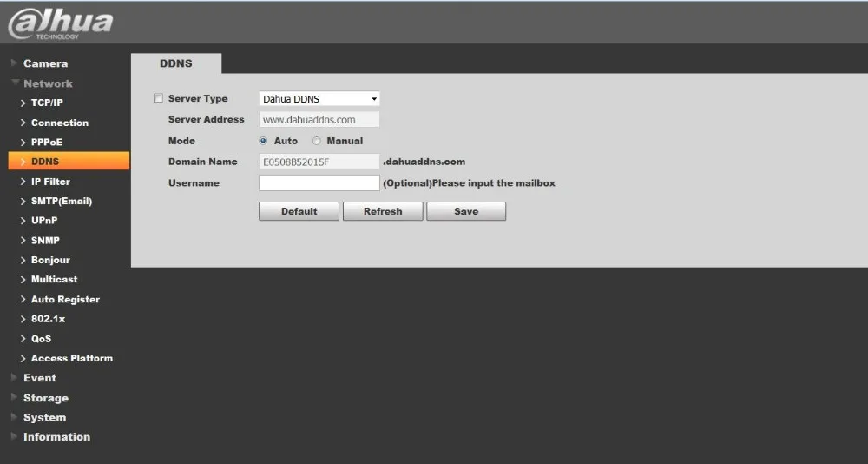Image resolution: width=868 pixels, height=464 pixels.
Task: Open the Bonjour settings
Action: [50, 260]
